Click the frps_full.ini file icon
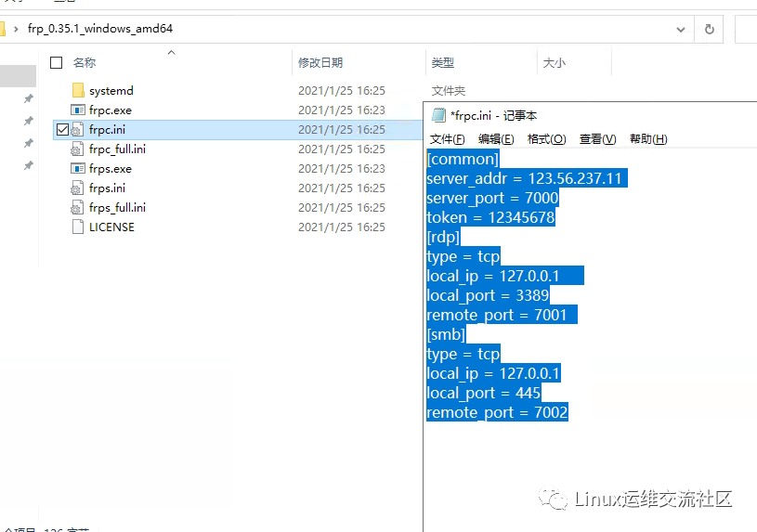The image size is (757, 532). (x=77, y=208)
